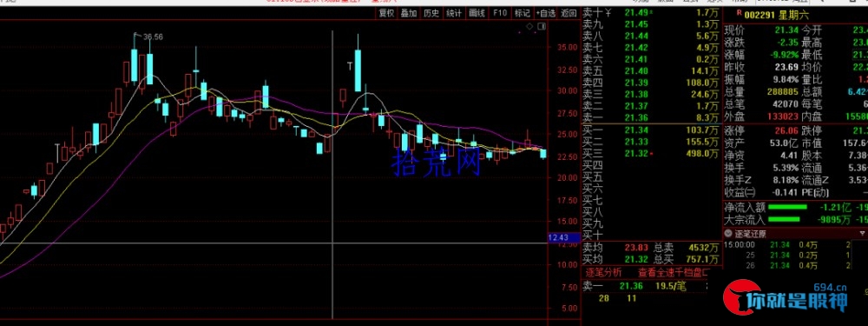Click the 标记 mark button

pos(522,13)
